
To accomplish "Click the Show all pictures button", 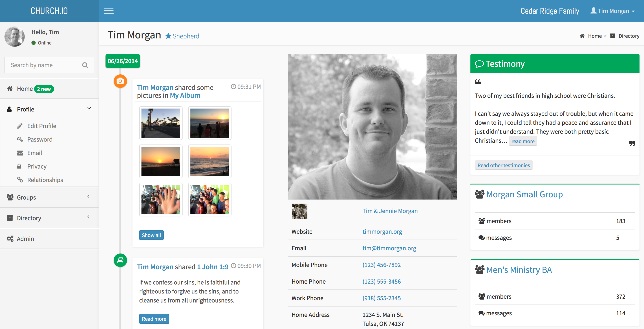I will [x=151, y=235].
